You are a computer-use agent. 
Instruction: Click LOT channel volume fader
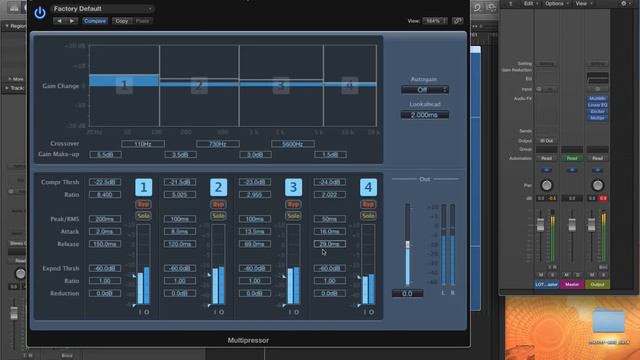pos(540,224)
